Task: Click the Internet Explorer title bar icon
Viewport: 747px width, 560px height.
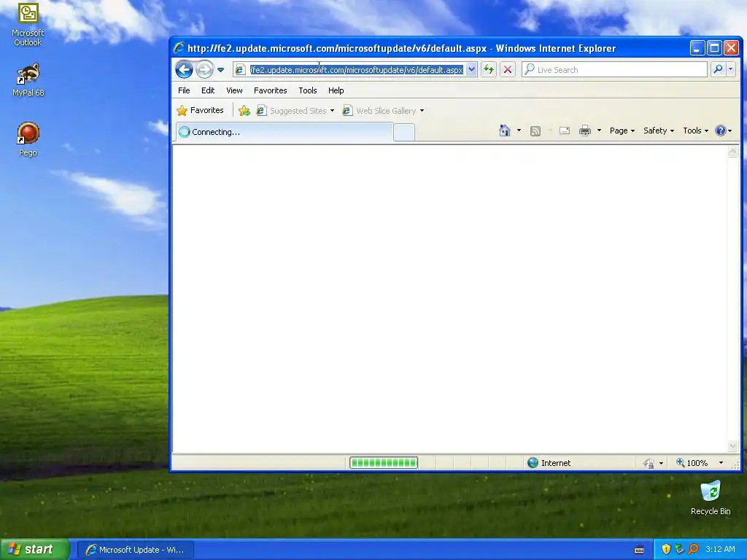Action: [179, 48]
